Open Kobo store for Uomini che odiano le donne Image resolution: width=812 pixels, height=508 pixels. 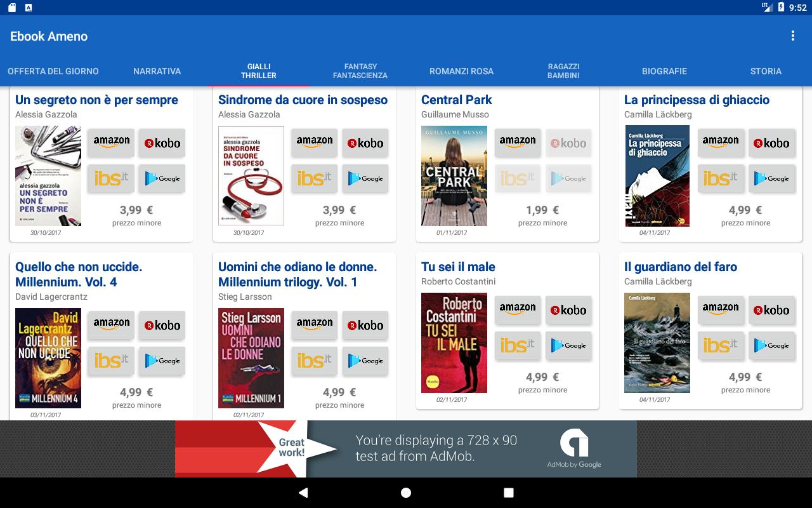tap(365, 325)
